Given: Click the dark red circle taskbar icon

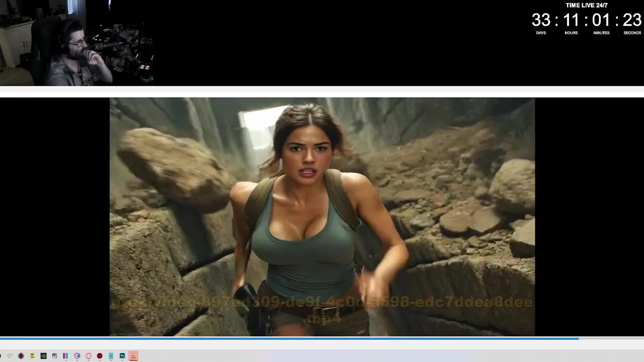Looking at the screenshot, I should [100, 355].
